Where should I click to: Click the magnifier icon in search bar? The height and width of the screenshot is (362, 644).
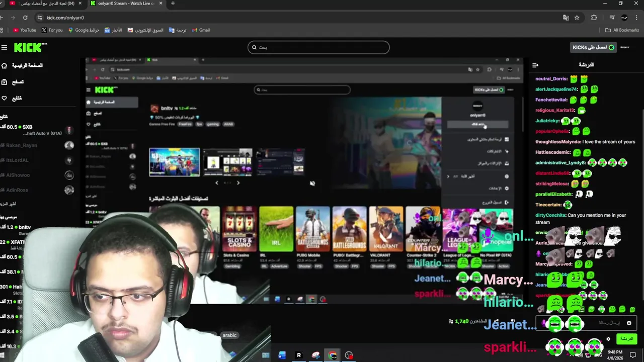255,47
